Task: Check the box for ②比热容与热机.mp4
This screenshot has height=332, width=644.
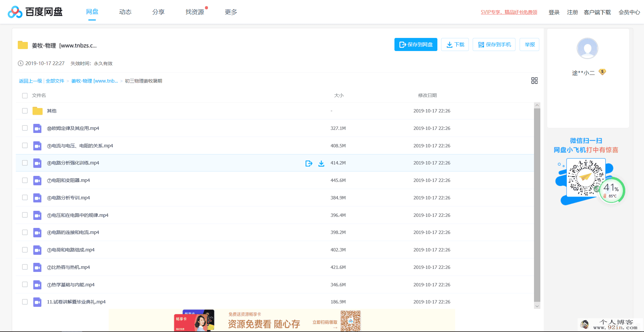Action: [x=25, y=267]
